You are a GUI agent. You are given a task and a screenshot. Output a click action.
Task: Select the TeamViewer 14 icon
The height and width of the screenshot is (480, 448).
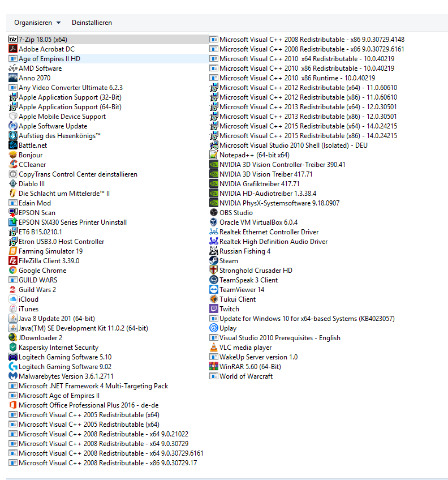[x=214, y=290]
